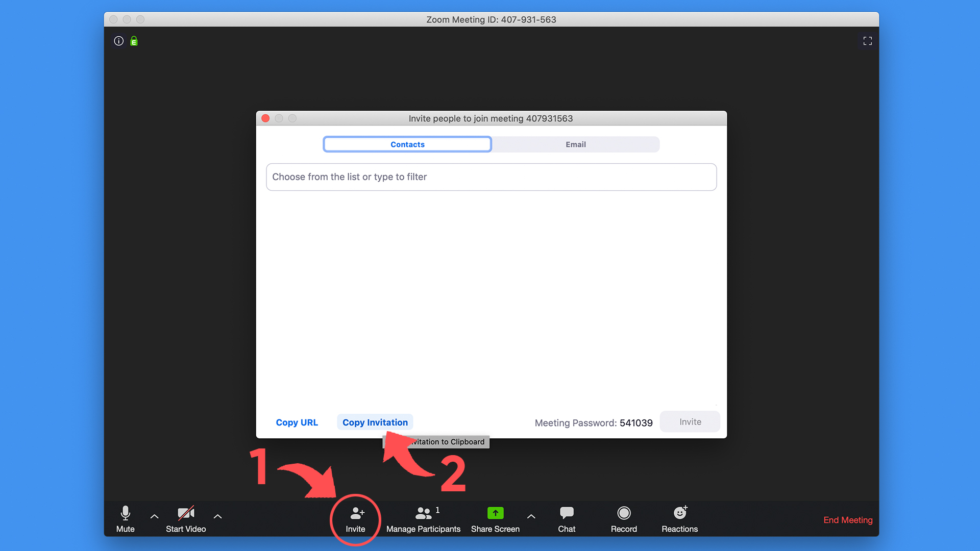Image resolution: width=980 pixels, height=551 pixels.
Task: Click the green Share Screen icon
Action: coord(495,513)
